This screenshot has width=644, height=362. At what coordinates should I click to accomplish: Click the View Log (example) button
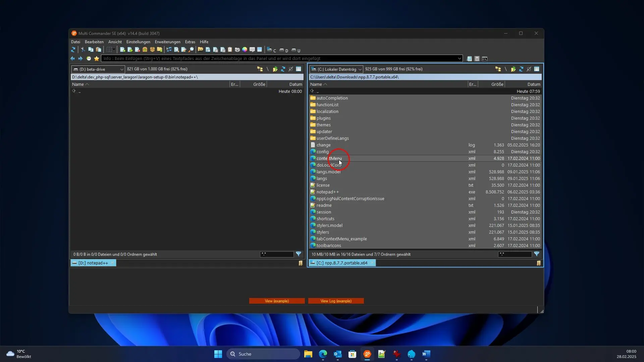pos(336,301)
